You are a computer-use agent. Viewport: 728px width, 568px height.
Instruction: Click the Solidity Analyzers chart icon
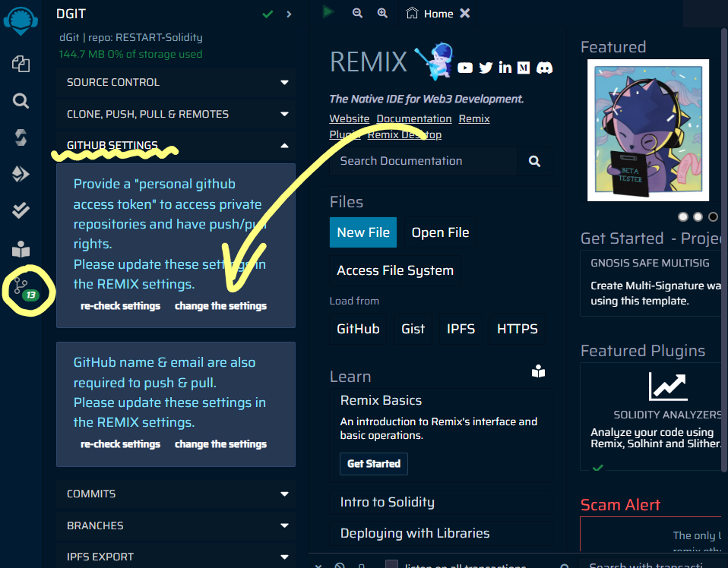(x=668, y=387)
